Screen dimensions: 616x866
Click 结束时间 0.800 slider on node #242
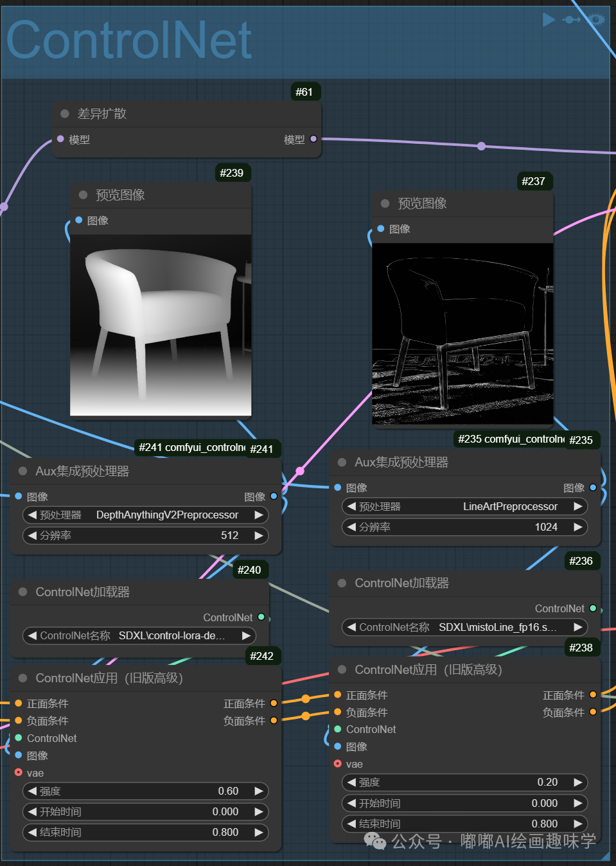coord(146,832)
